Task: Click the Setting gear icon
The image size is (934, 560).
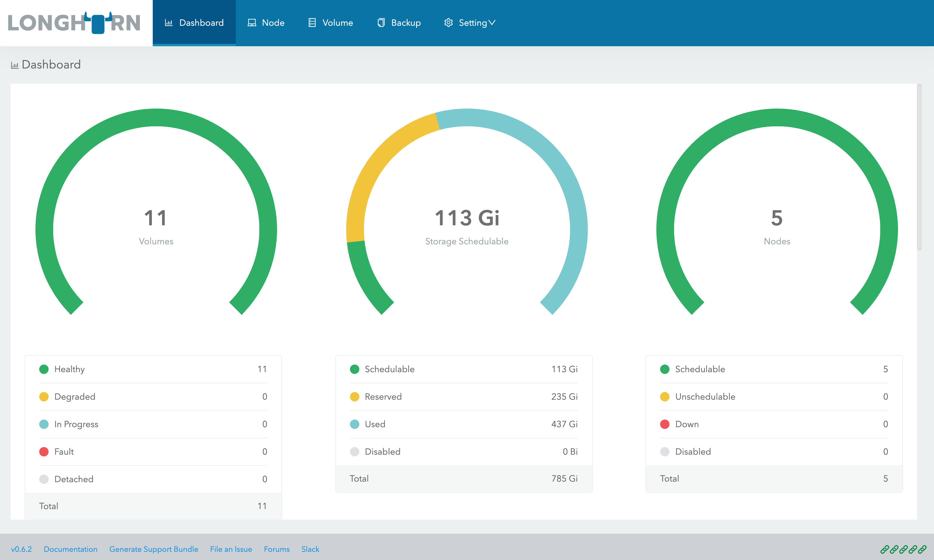Action: tap(448, 23)
